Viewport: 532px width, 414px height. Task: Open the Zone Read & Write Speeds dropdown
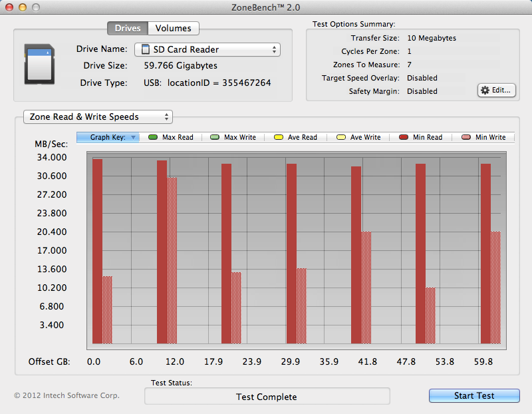[97, 116]
